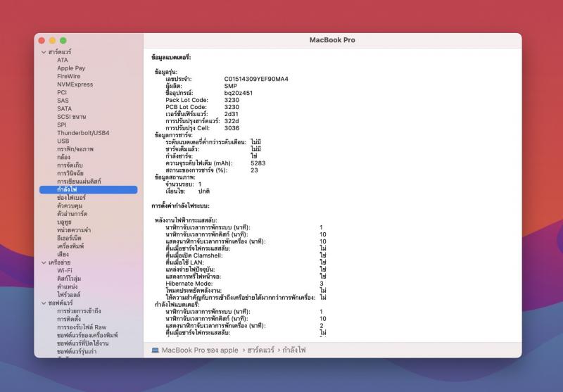This screenshot has width=563, height=392.
Task: Open ดิสก์โวลุ่ม under เครือข่าย
Action: (69, 279)
